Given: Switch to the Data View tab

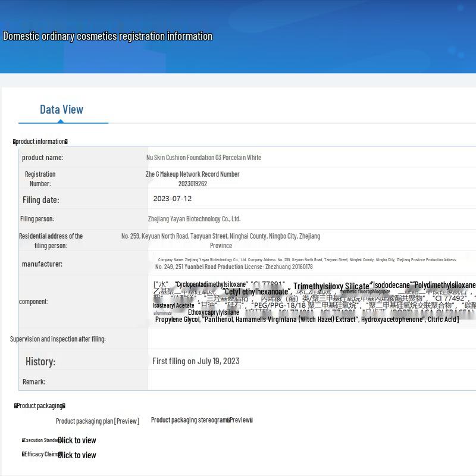Looking at the screenshot, I should pyautogui.click(x=61, y=109).
